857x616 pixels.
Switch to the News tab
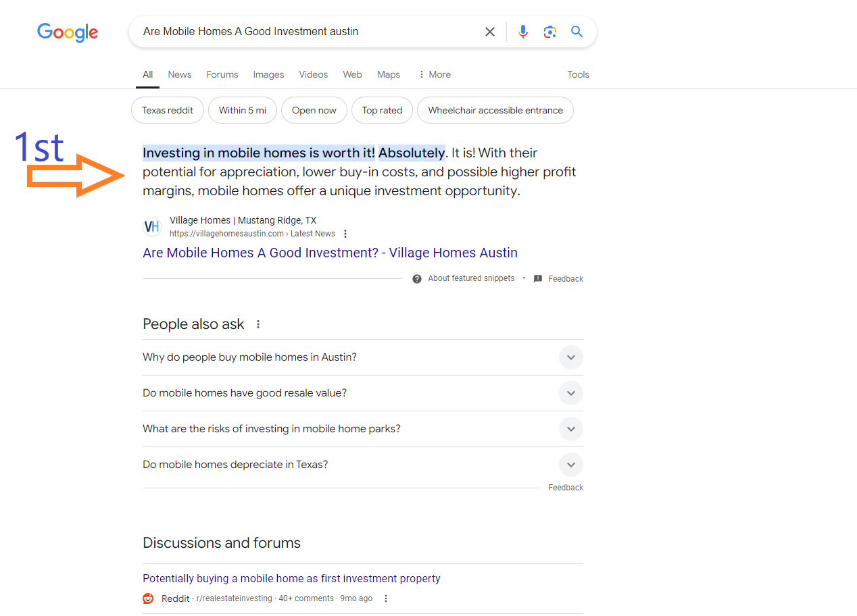(x=180, y=74)
